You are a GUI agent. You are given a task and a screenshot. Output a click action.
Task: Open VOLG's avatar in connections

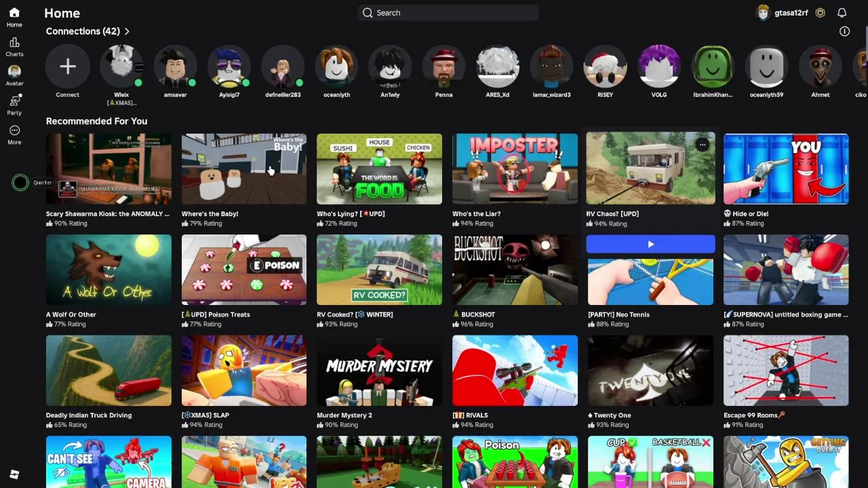coord(659,66)
